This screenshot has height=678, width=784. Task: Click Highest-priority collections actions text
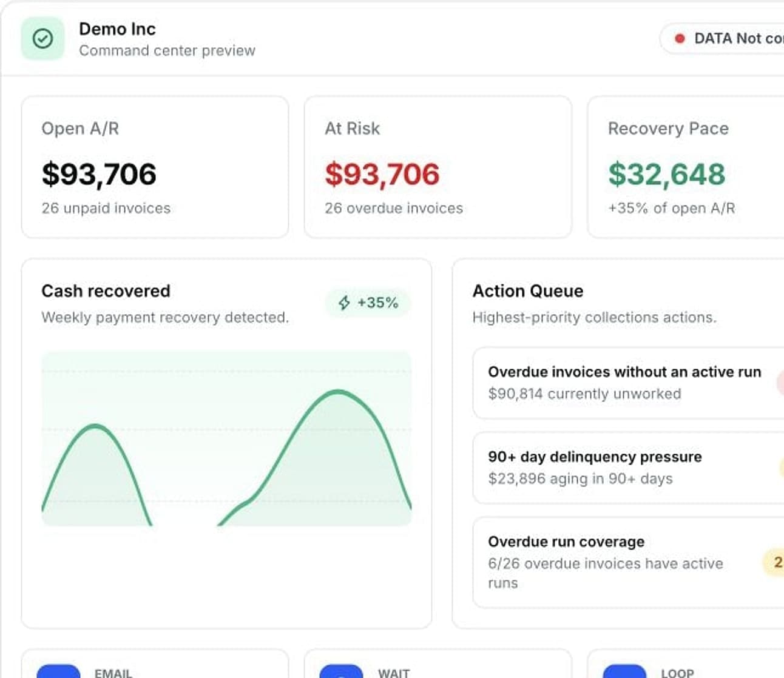click(594, 317)
